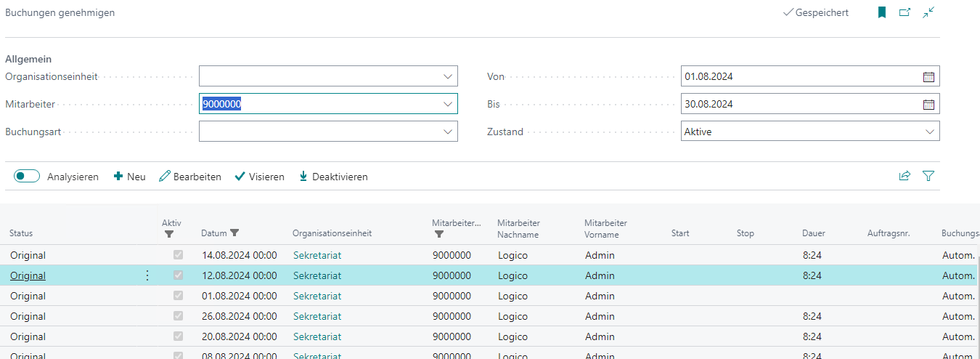Click Aktiv checkbox in 26.08.2024 row
Viewport: 980px width, 359px height.
[x=178, y=316]
